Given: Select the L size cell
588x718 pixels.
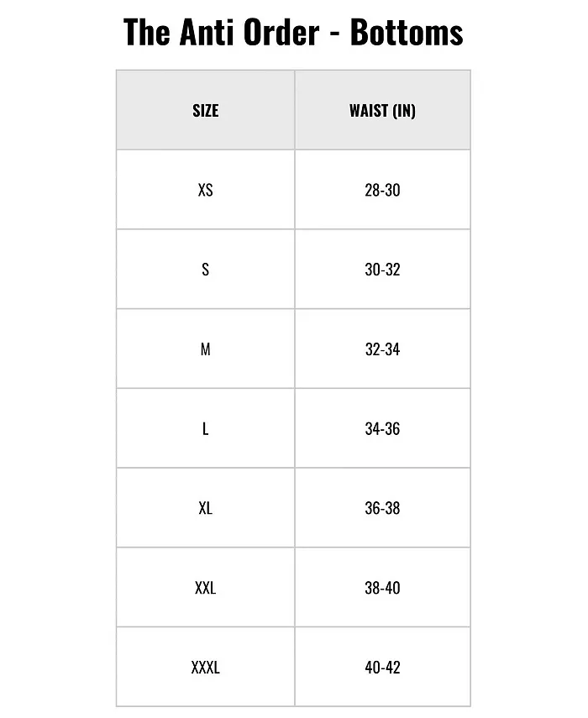Looking at the screenshot, I should tap(205, 428).
